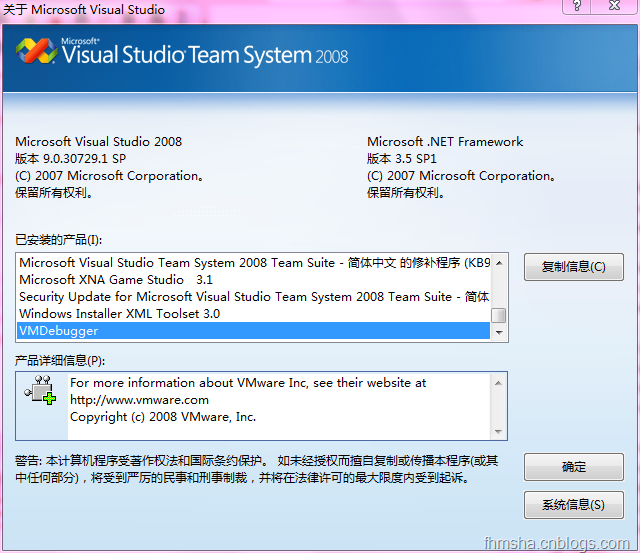Click the 复制信息(C) copy info button
Screen dimensions: 640x553
point(573,267)
